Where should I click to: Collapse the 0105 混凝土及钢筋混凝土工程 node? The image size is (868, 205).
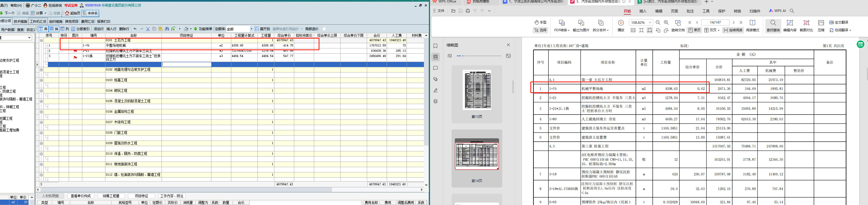tap(41, 101)
